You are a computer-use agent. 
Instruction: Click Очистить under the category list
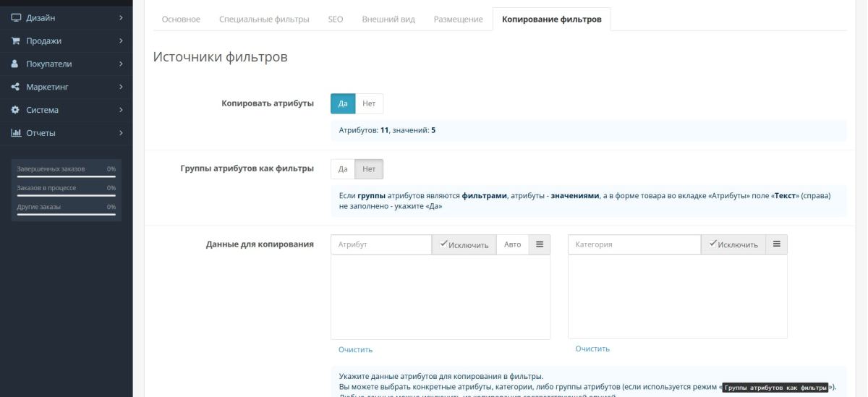592,349
